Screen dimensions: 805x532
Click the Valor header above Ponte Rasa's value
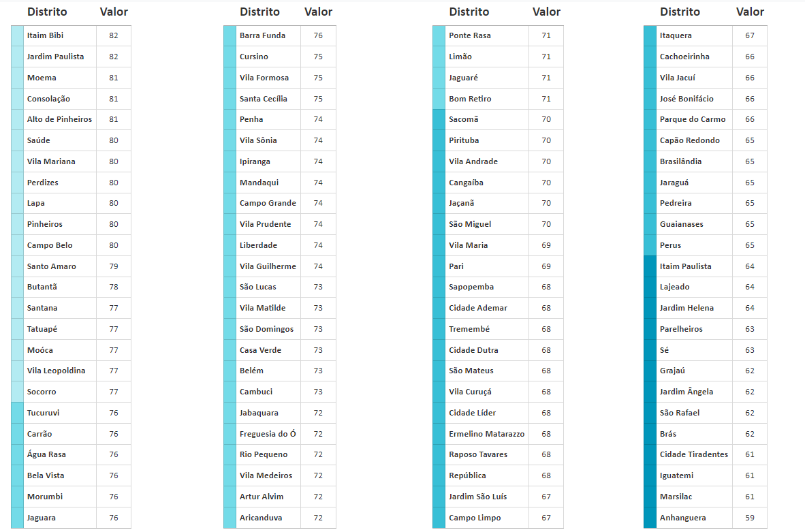(x=546, y=12)
